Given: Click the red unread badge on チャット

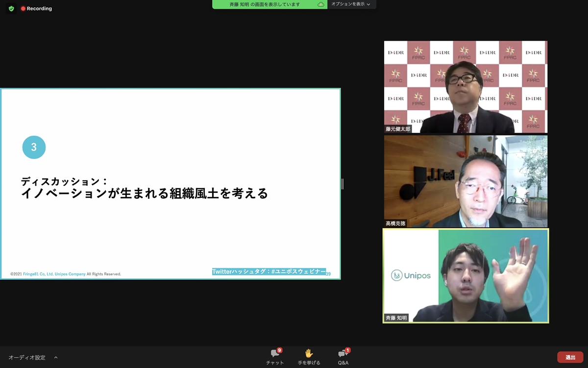Looking at the screenshot, I should click(279, 350).
